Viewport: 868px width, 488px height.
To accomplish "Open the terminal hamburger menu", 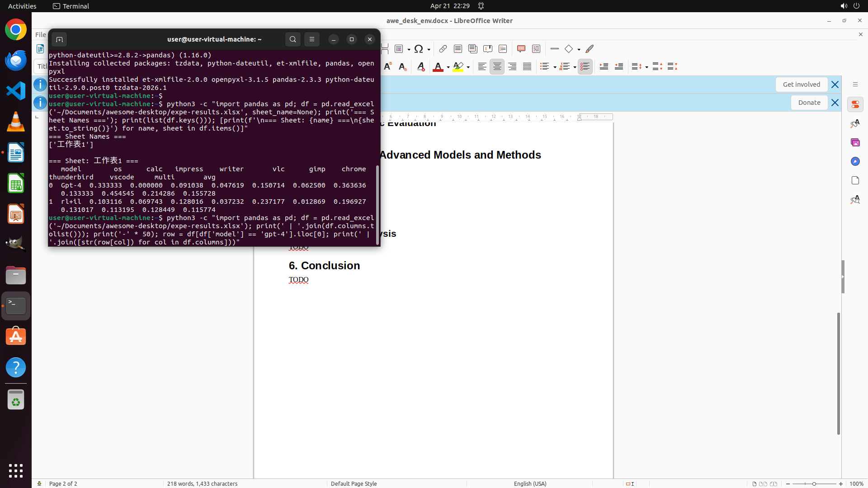I will coord(312,39).
